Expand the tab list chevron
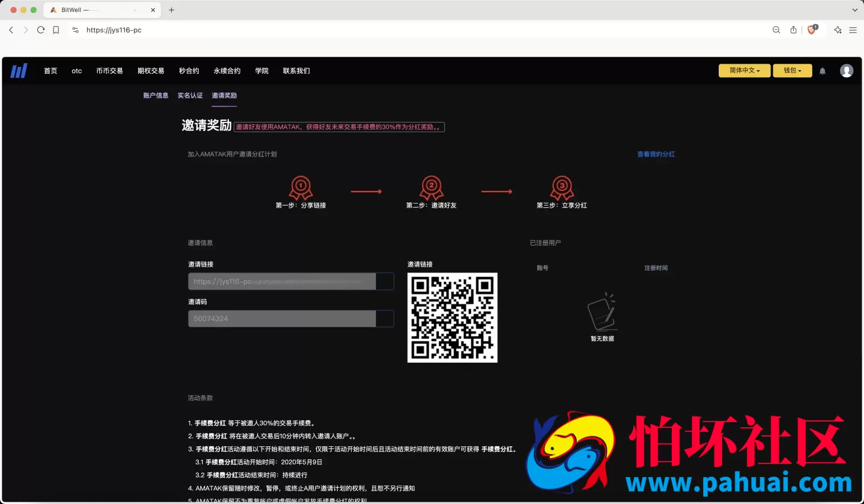Screen dimensions: 864x504 click(855, 10)
